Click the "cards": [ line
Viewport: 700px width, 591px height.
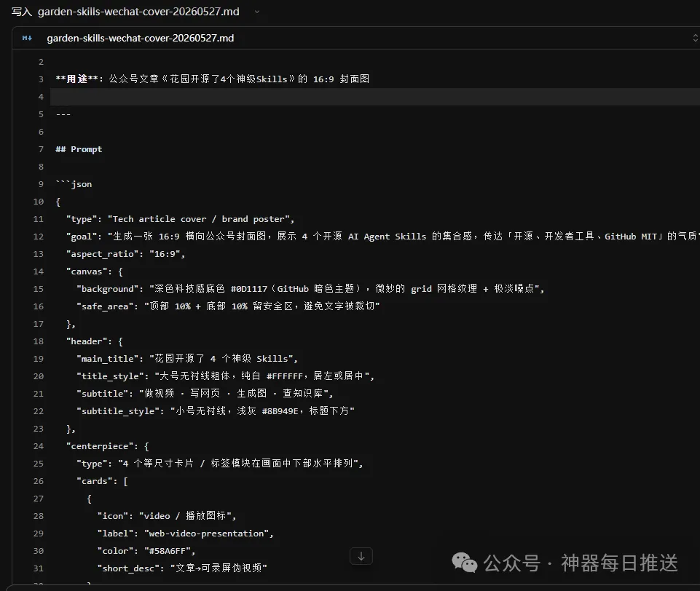pos(102,481)
